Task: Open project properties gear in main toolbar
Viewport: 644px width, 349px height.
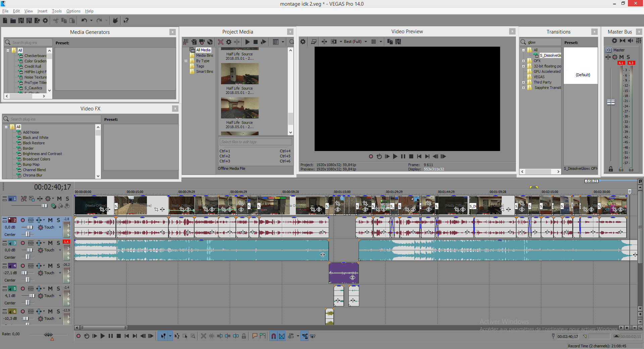Action: (x=45, y=20)
